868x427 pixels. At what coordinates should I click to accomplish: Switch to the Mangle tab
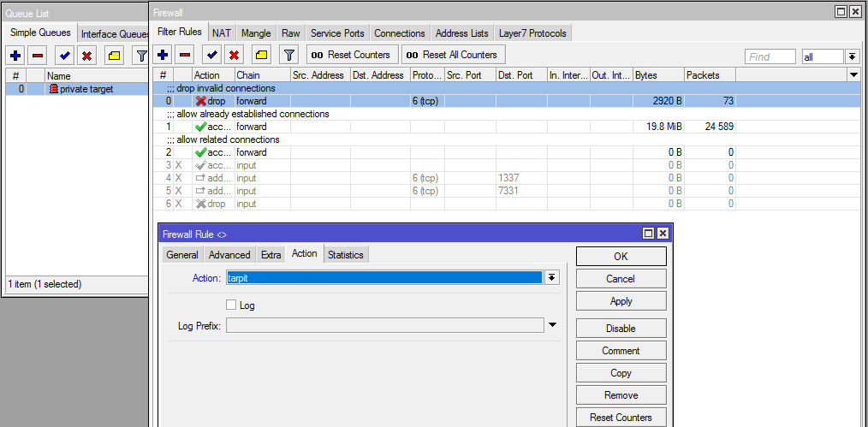point(256,33)
